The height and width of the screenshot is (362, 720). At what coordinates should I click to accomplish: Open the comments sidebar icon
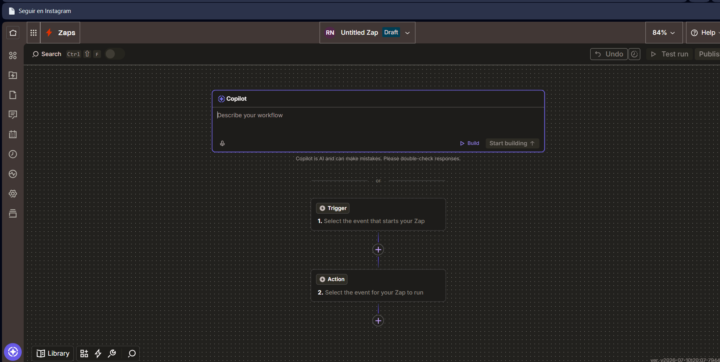(13, 115)
